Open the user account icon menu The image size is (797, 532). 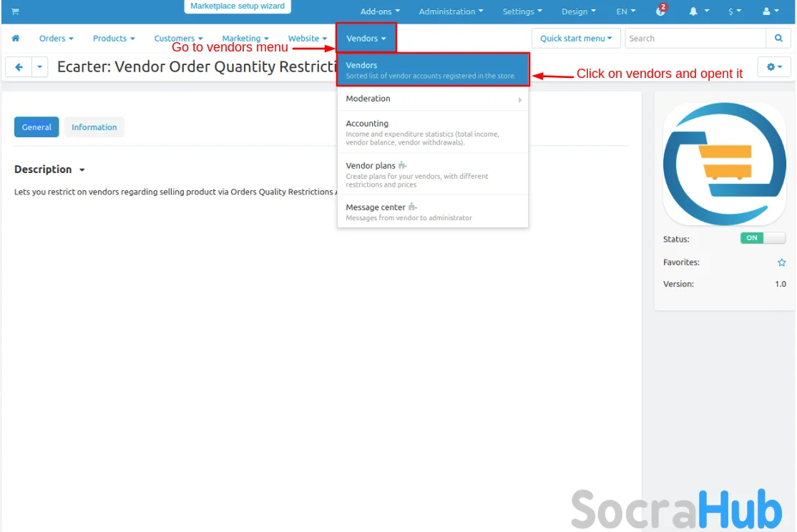tap(771, 11)
